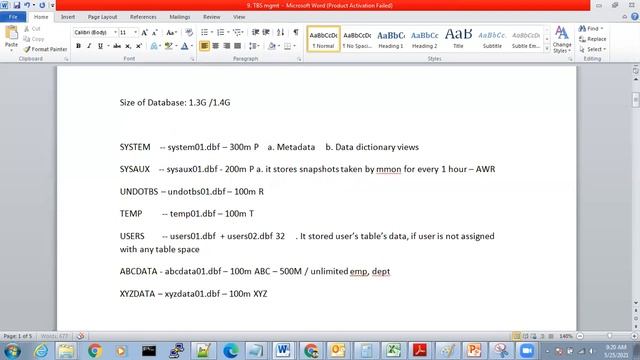Apply the No Spacing style

[x=357, y=39]
